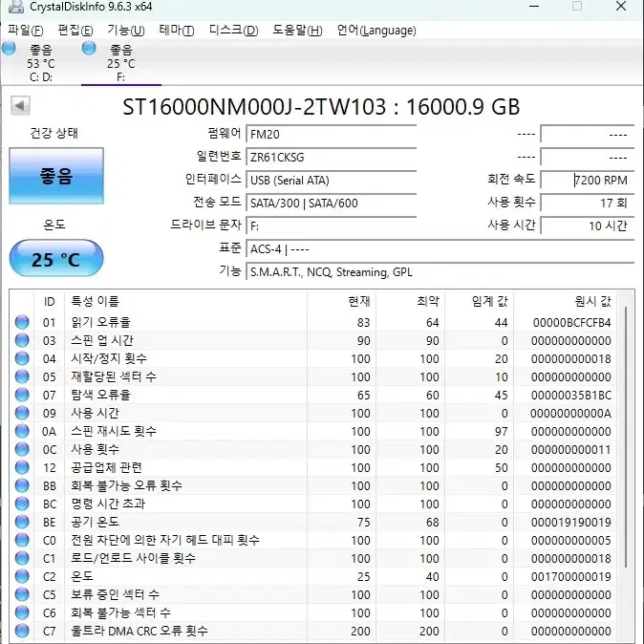Click the previous disk arrow button
Image resolution: width=644 pixels, height=644 pixels.
(20, 106)
